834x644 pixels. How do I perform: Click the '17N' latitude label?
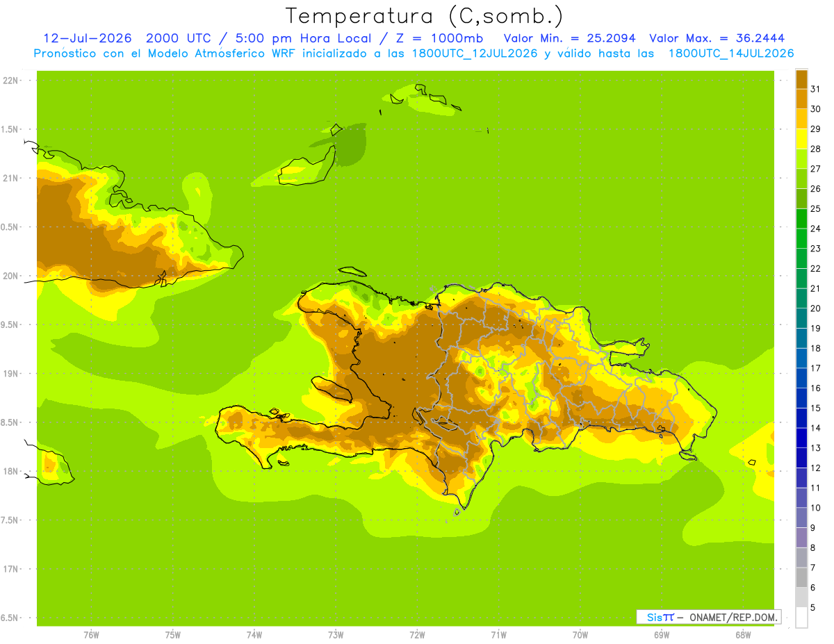(x=10, y=569)
